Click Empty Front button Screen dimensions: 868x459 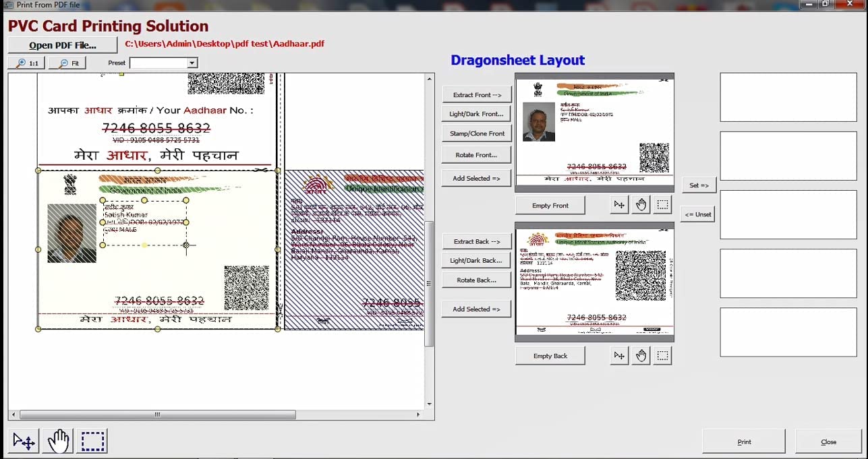(x=550, y=206)
